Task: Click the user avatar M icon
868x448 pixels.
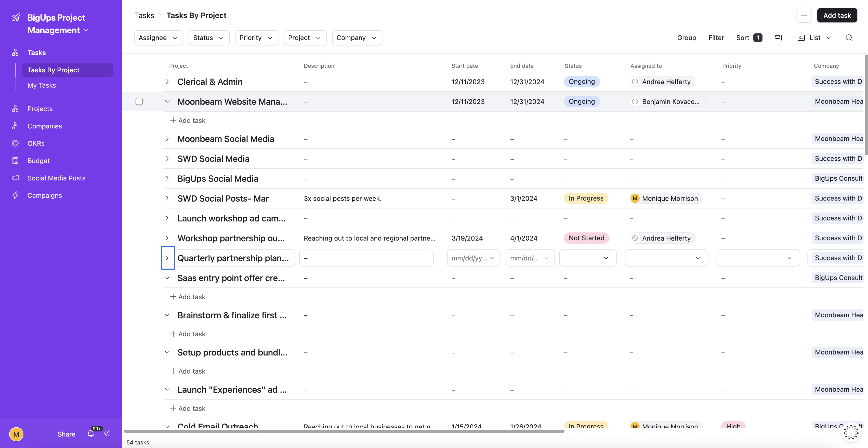Action: tap(16, 434)
